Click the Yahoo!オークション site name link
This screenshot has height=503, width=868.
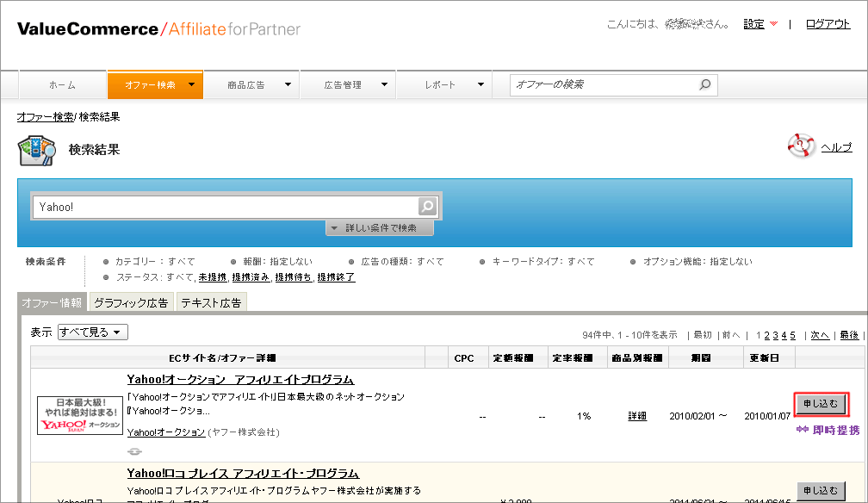tap(166, 432)
